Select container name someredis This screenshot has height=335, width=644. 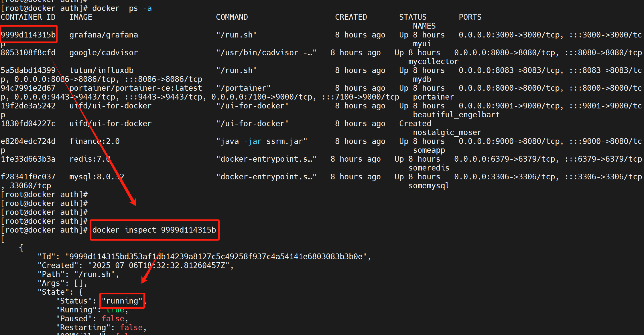(429, 168)
